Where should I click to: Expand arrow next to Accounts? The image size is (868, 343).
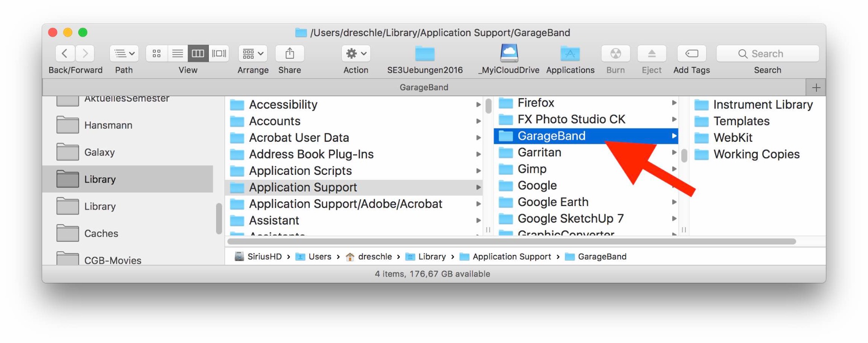[478, 121]
